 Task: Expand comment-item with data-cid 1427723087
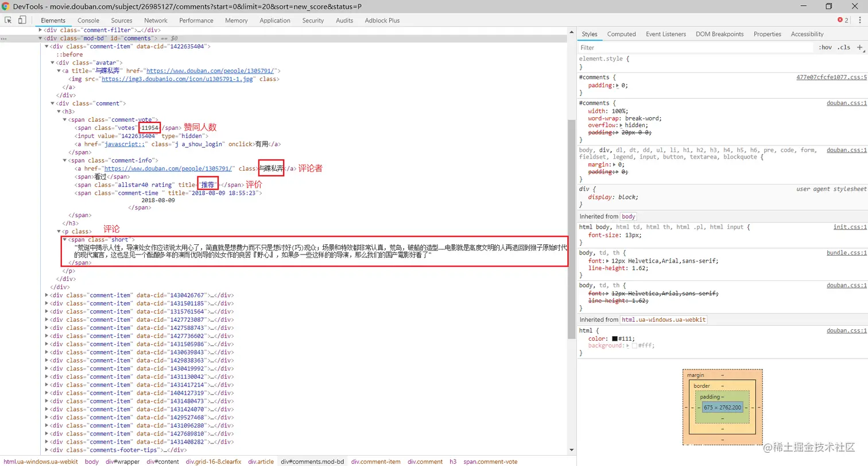(47, 319)
